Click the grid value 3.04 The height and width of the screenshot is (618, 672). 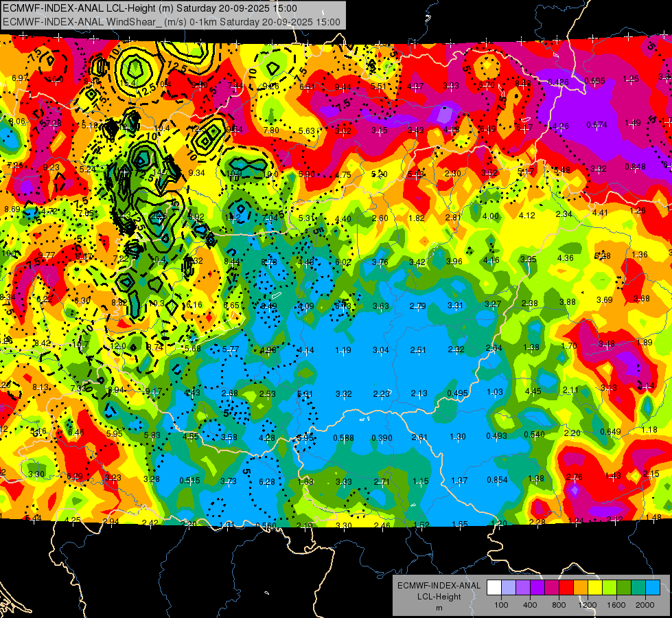point(380,350)
